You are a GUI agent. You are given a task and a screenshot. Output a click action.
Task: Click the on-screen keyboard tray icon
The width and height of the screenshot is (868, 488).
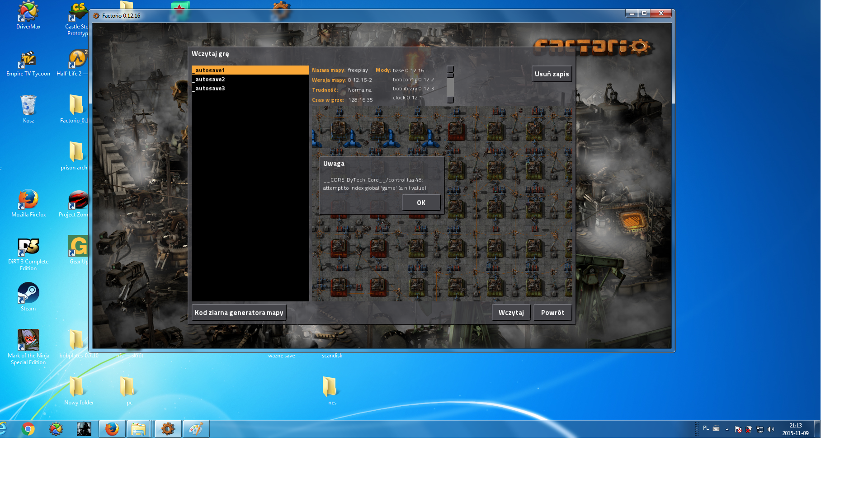(x=716, y=428)
